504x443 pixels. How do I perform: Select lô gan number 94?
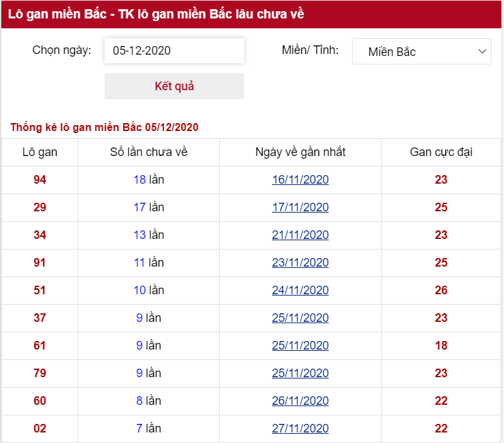(x=40, y=180)
